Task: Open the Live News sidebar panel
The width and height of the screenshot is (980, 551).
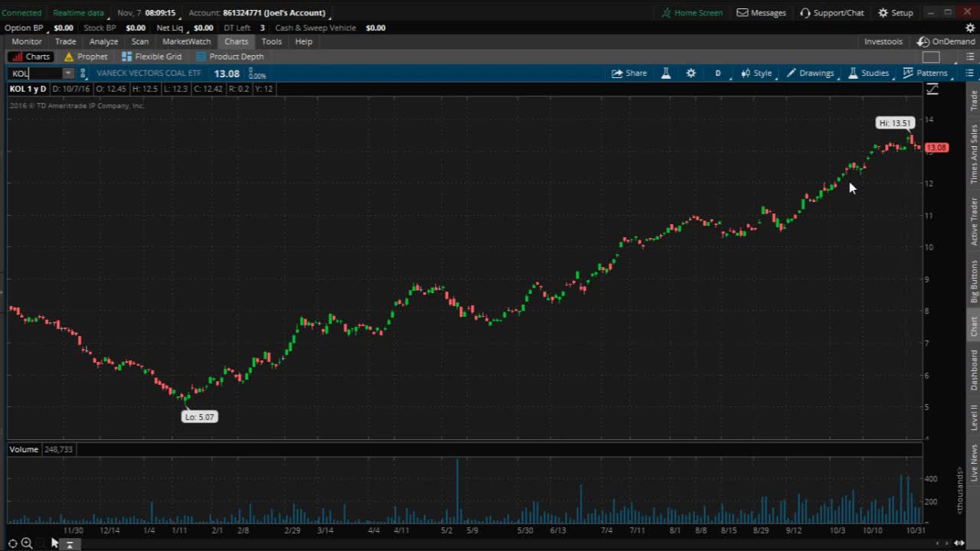Action: coord(974,463)
